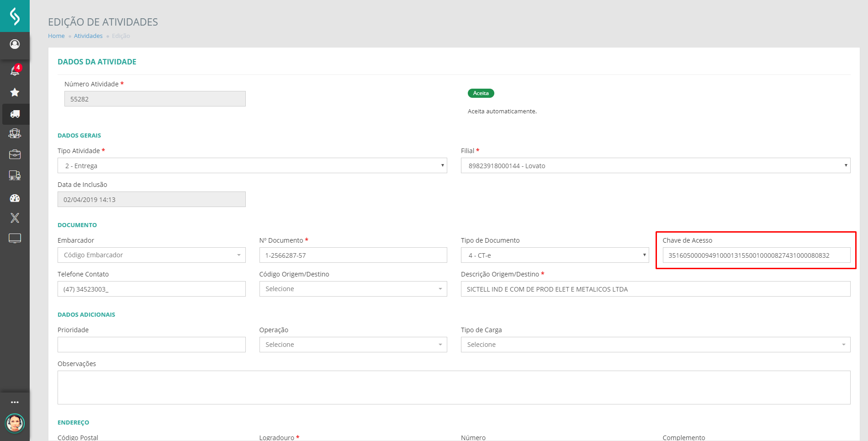Open the Embarcador code dropdown
The image size is (868, 441).
152,255
